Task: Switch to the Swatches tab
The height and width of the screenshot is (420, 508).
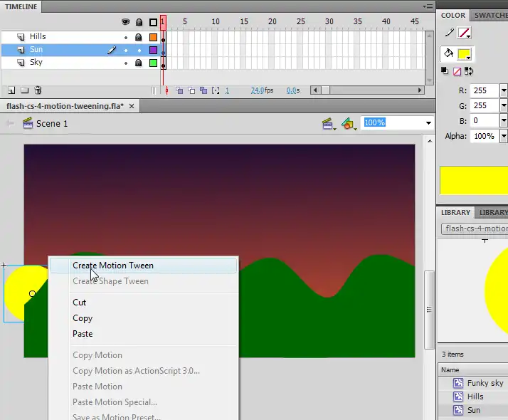Action: (x=491, y=15)
